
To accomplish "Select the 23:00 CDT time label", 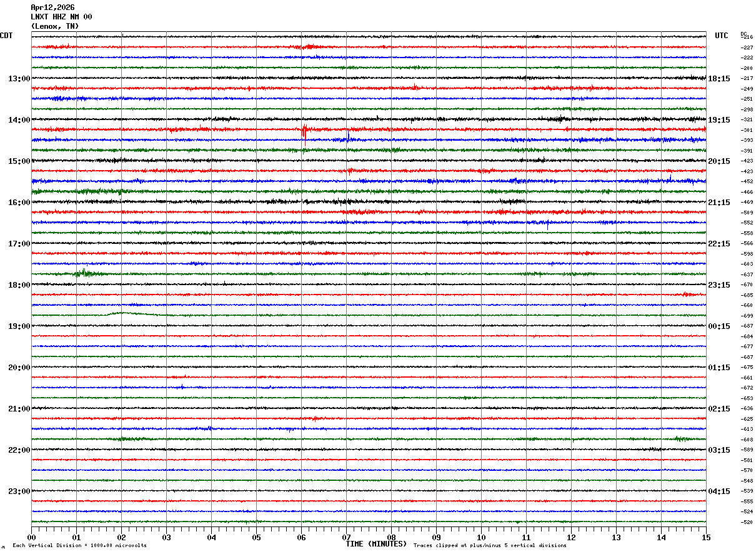I will pos(19,491).
